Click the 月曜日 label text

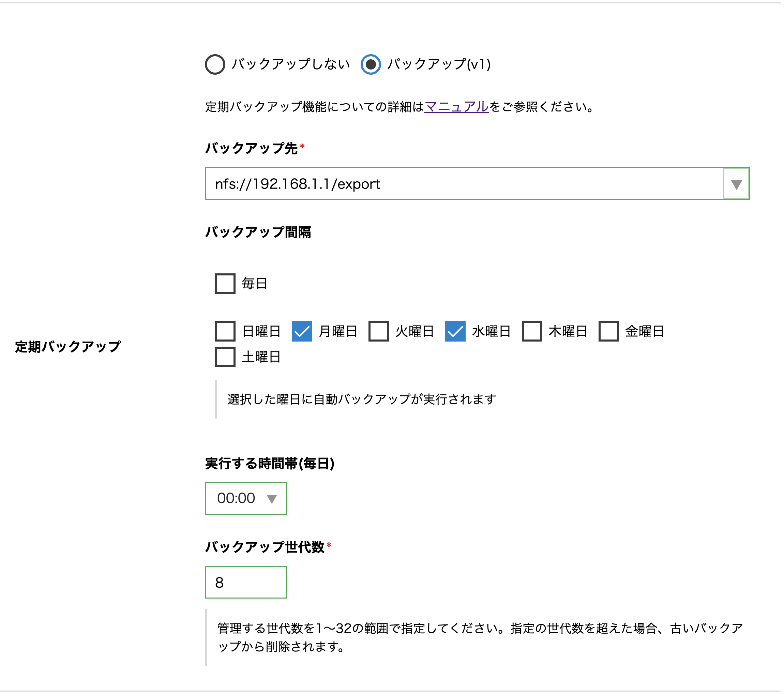(x=338, y=331)
